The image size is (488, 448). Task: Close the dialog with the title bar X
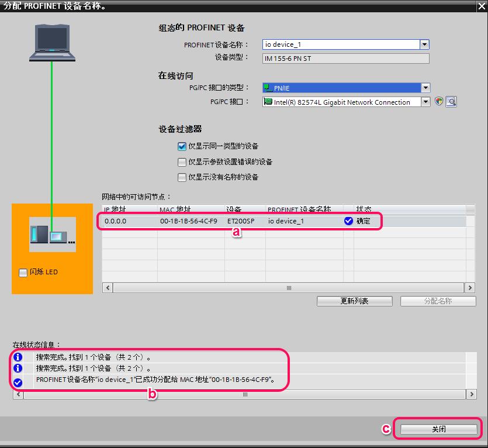tap(482, 6)
